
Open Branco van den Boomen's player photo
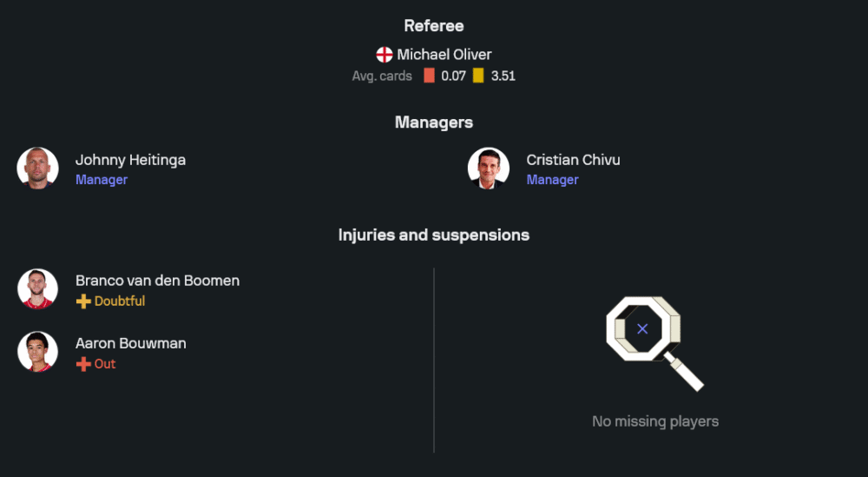point(37,289)
